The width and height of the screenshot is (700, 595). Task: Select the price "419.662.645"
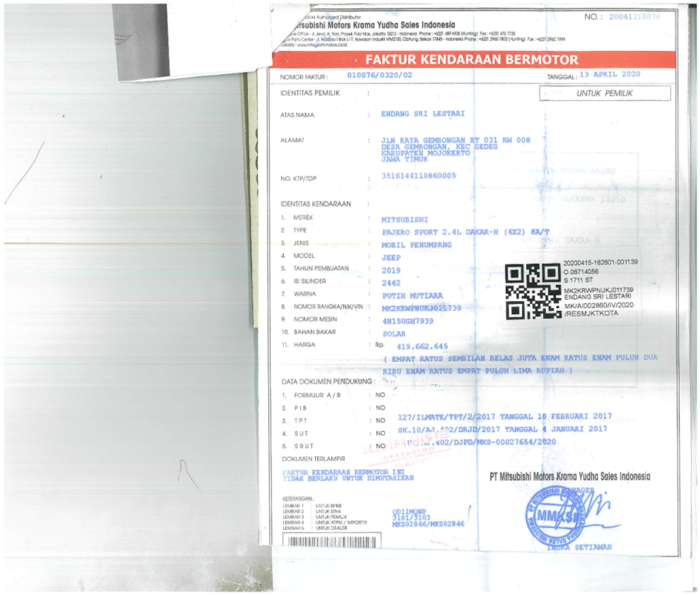pyautogui.click(x=422, y=346)
